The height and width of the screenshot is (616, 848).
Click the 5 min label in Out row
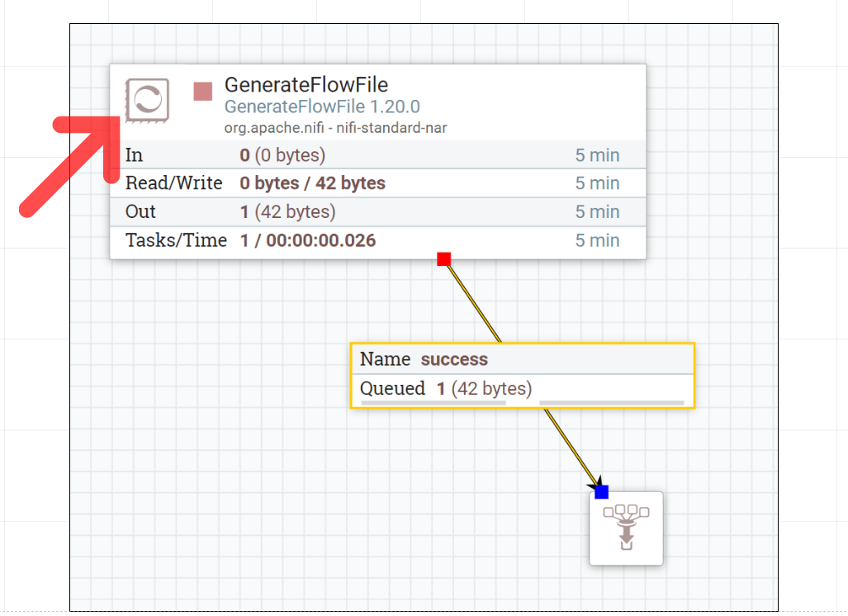[597, 211]
